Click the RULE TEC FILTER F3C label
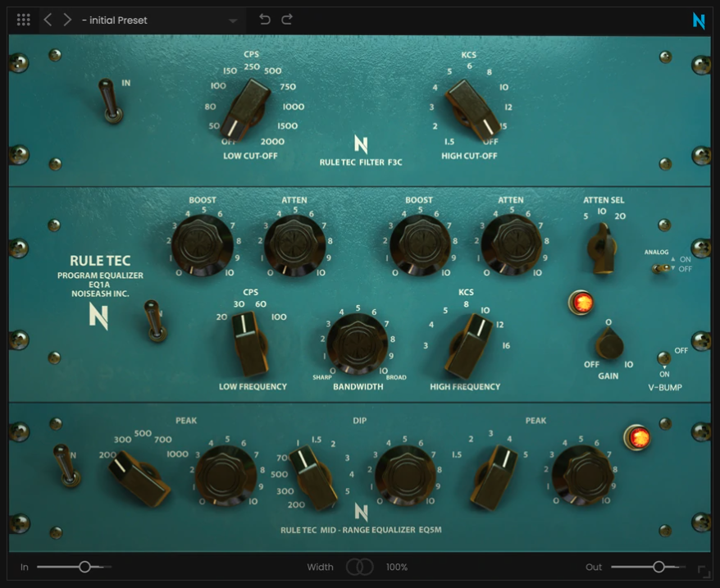 tap(361, 162)
